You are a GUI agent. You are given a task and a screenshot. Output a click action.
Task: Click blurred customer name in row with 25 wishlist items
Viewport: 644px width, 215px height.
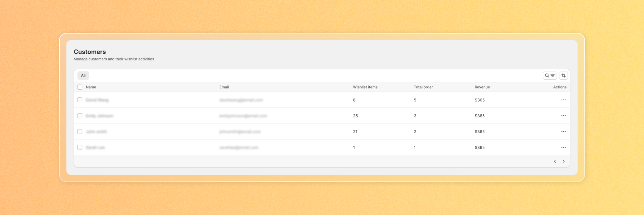[x=100, y=116]
